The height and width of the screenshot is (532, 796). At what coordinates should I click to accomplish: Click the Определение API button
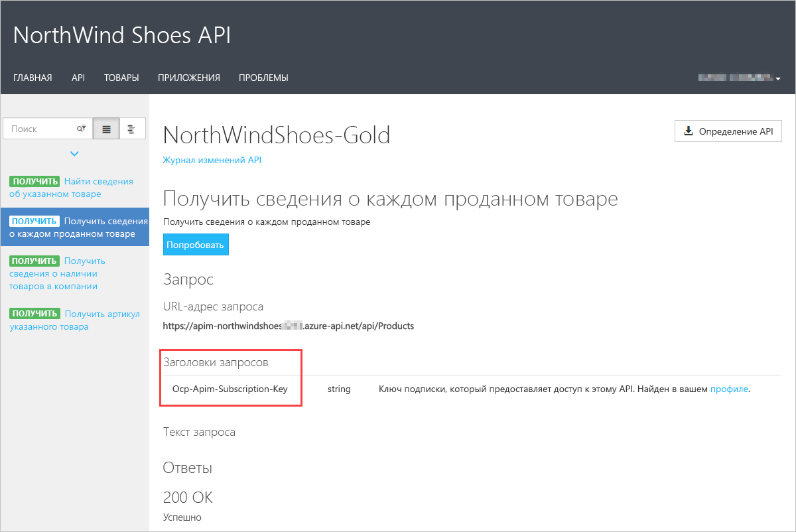(728, 131)
